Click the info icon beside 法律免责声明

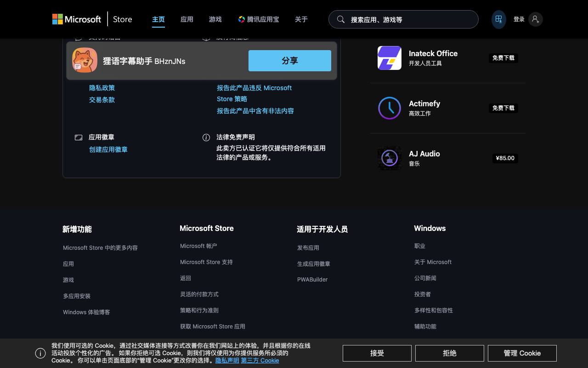(x=206, y=138)
